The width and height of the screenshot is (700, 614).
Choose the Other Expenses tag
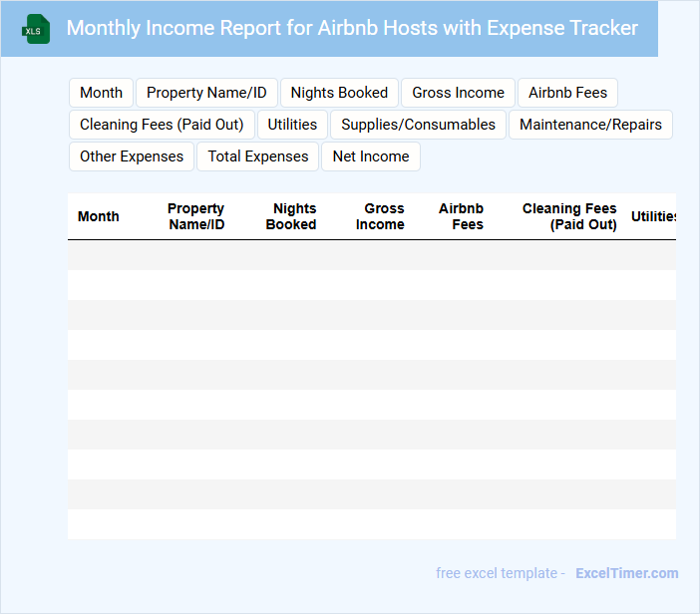click(x=132, y=156)
